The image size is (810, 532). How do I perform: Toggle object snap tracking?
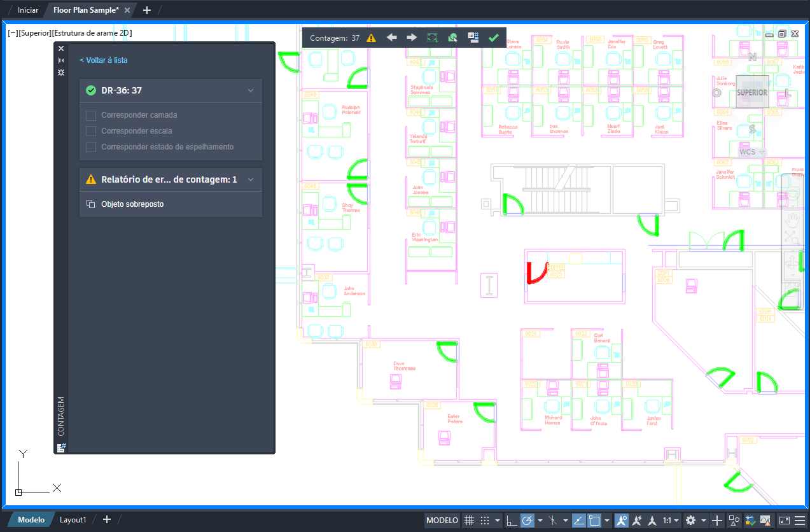578,521
